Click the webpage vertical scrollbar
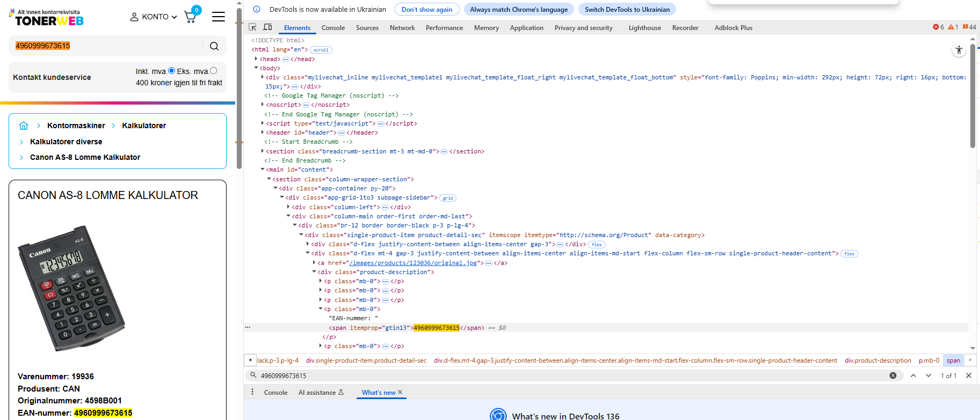 point(239,89)
